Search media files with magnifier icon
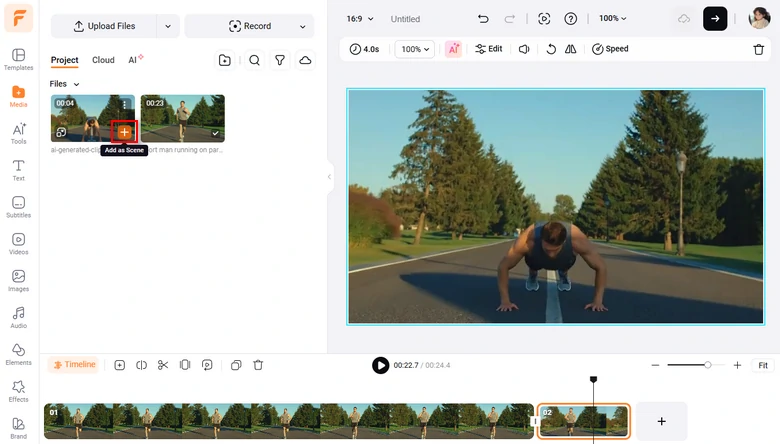 coord(254,60)
